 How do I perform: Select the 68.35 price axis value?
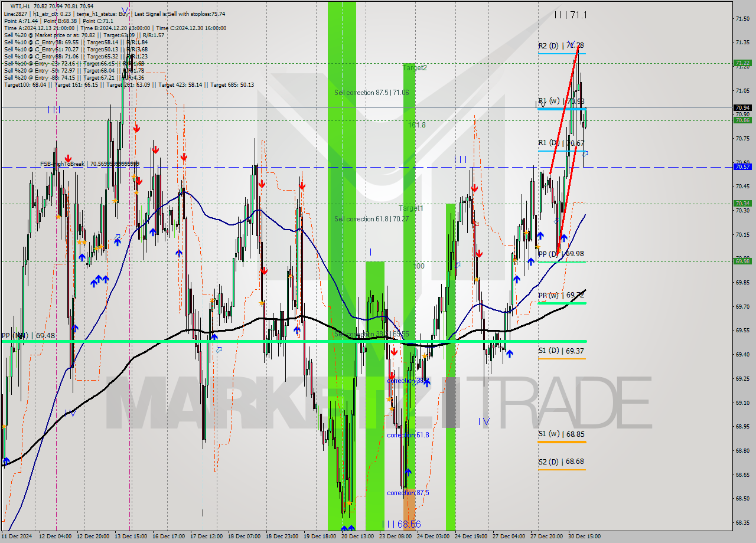pos(743,522)
